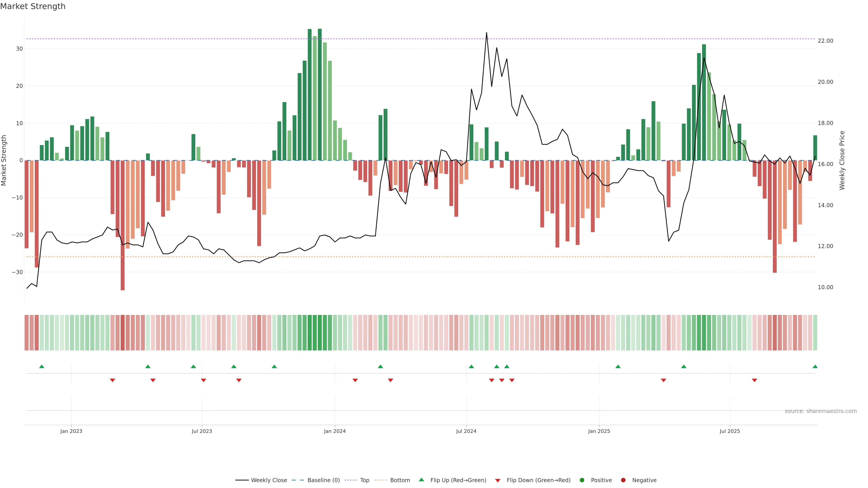Click the Market Strength y-axis title
The image size is (868, 488).
click(x=4, y=160)
